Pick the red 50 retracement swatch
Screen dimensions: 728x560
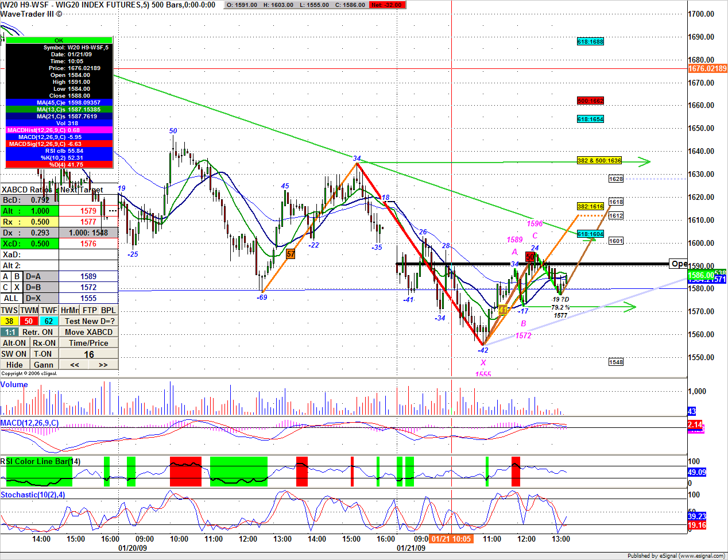coord(29,321)
